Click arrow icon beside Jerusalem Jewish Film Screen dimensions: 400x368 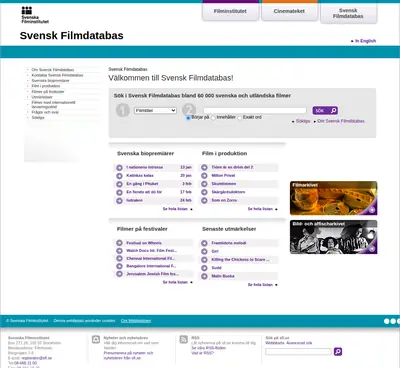tap(119, 274)
